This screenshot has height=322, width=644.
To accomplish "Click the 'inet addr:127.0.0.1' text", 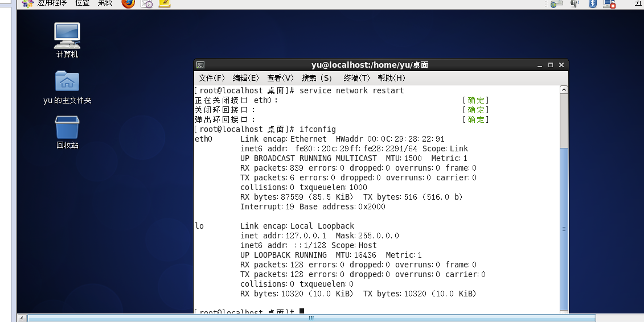I will pos(284,236).
